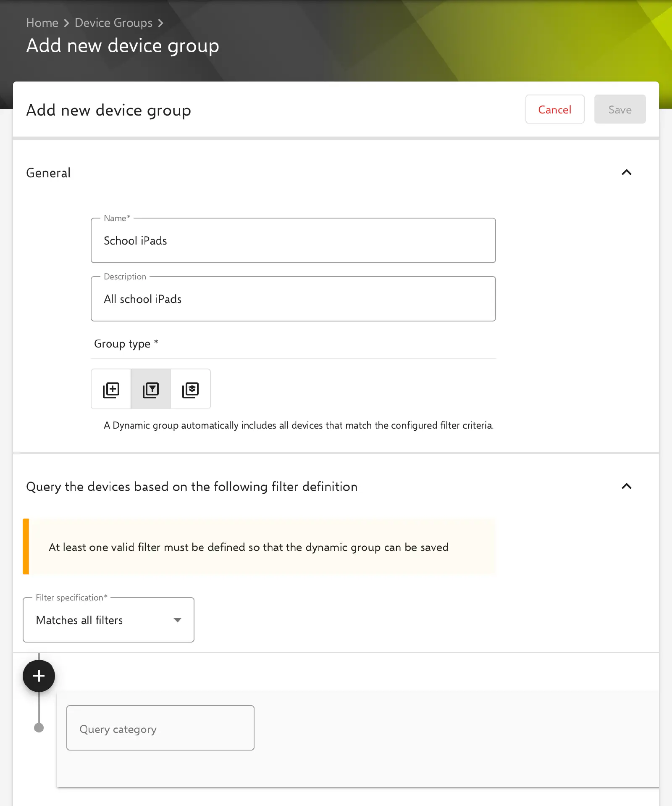Navigate to Device Groups breadcrumb

(113, 23)
